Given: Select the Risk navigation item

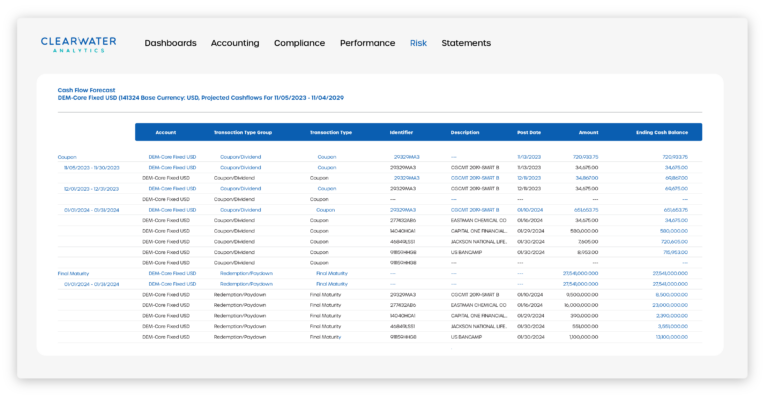Looking at the screenshot, I should click(418, 43).
